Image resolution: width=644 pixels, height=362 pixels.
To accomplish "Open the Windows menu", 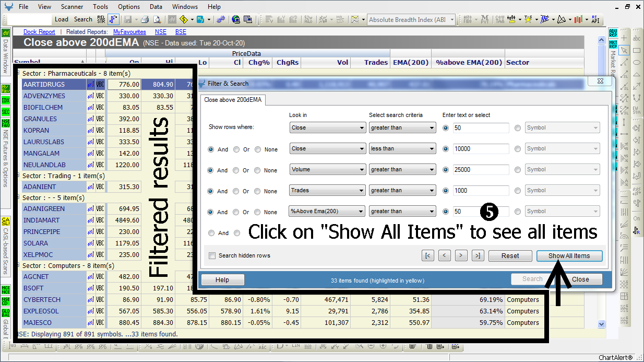I will coord(185,7).
